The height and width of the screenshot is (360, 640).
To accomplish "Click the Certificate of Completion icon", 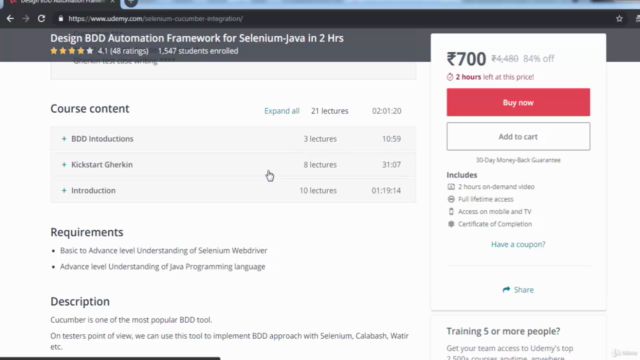I will [x=451, y=224].
